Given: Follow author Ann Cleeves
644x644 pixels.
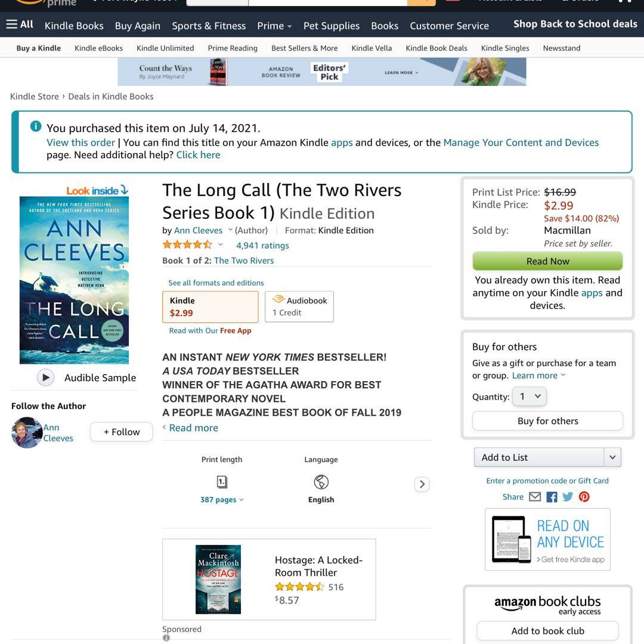Looking at the screenshot, I should [122, 432].
